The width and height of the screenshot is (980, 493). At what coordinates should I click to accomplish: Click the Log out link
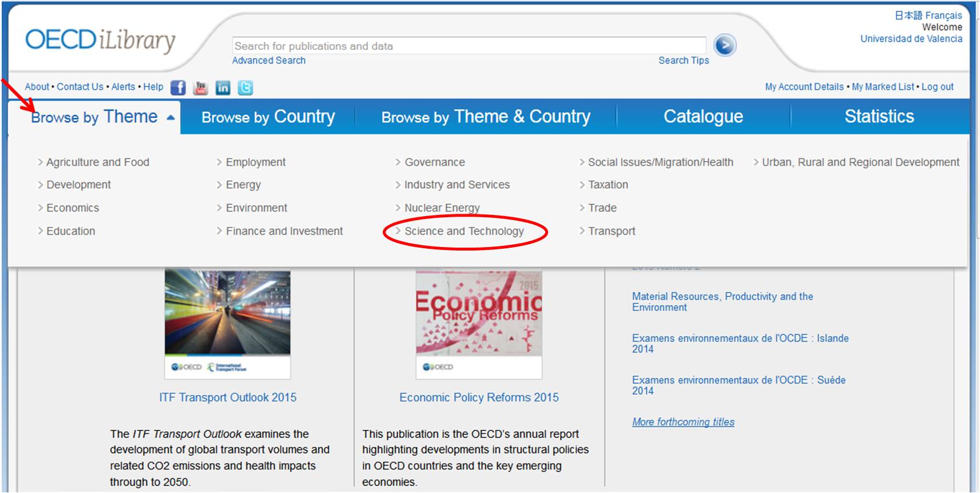(938, 87)
